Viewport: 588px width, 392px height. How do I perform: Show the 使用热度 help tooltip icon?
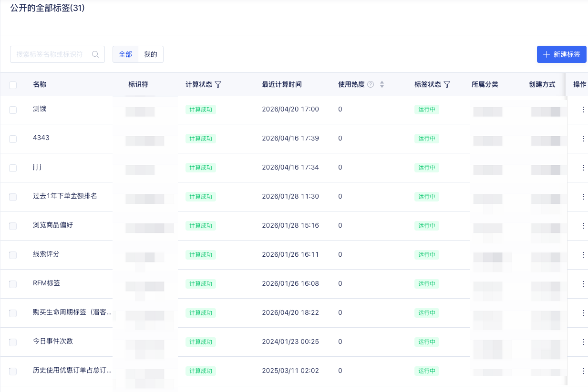tap(371, 84)
